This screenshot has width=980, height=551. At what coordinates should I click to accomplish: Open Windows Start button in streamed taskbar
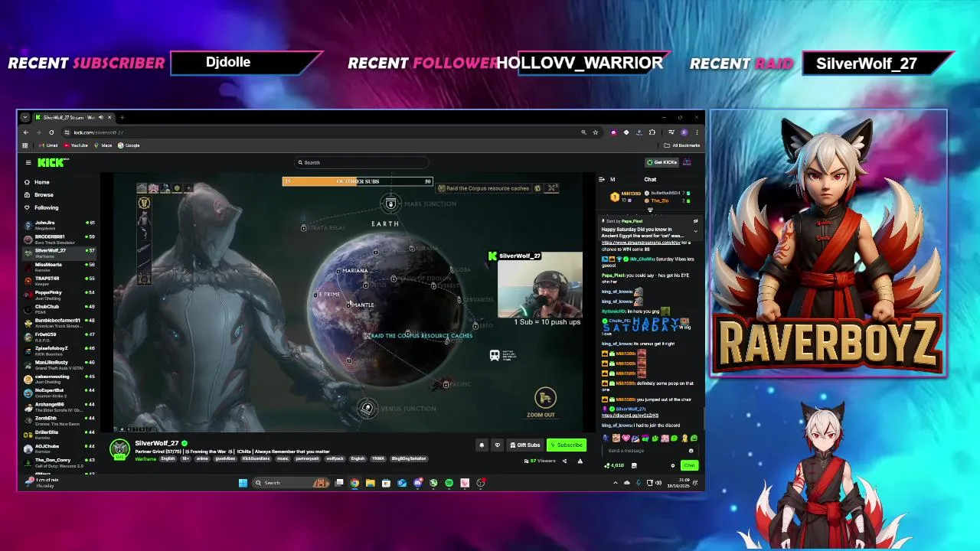pos(243,483)
